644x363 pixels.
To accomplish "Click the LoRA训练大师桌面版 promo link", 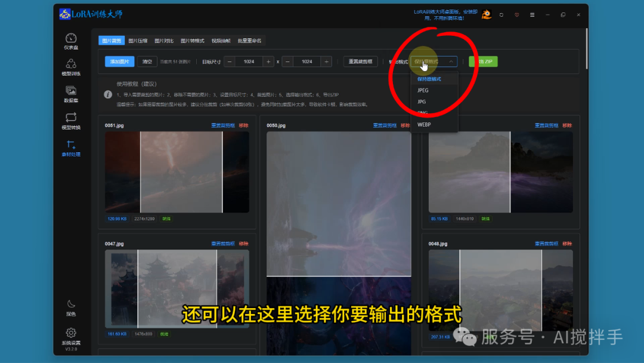I will 445,15.
